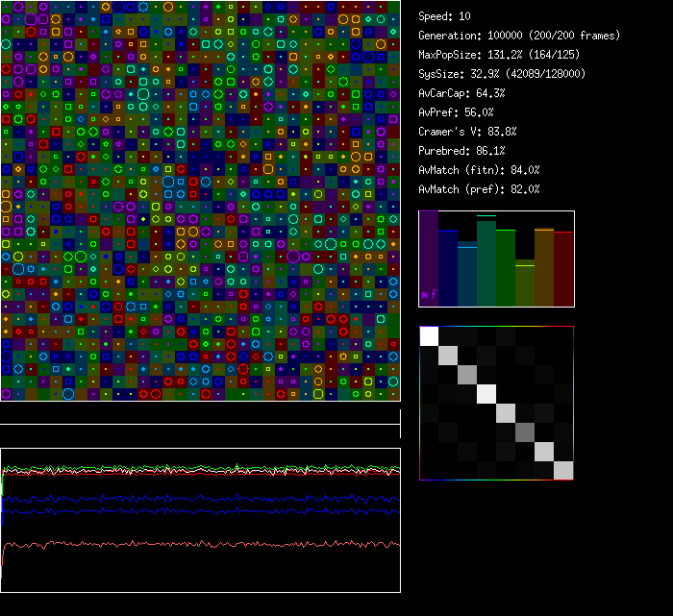Click the AvMatch (fitn) value
This screenshot has width=673, height=616.
tap(479, 170)
